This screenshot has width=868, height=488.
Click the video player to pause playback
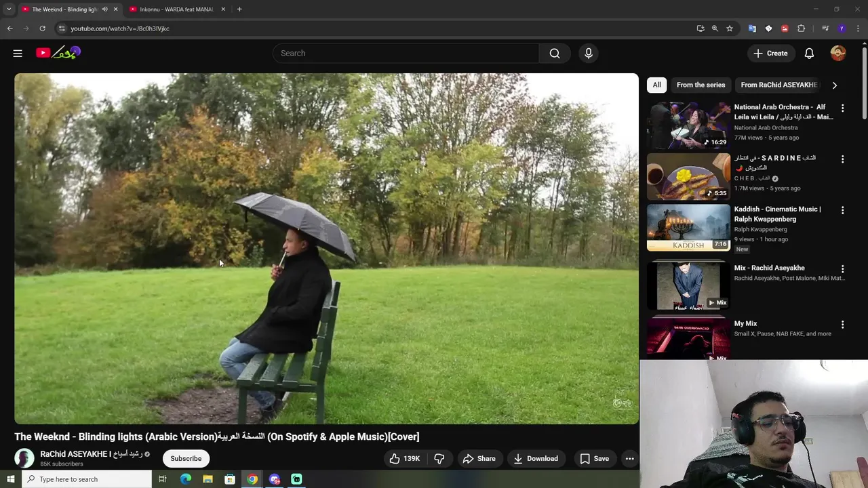point(326,249)
